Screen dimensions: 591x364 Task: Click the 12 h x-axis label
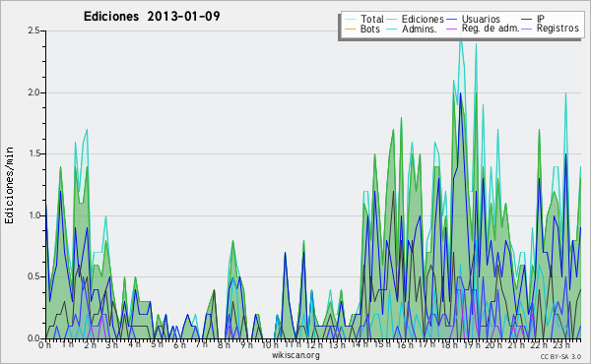click(314, 345)
